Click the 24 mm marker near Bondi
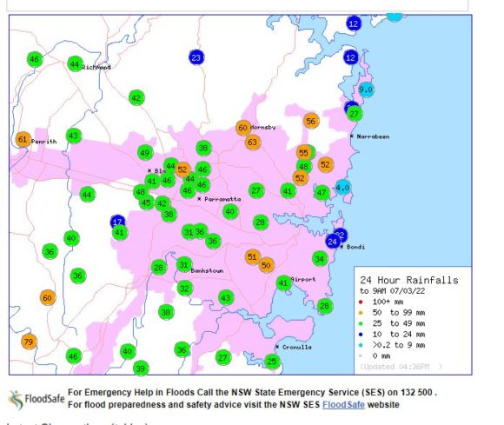Viewport: 504px width, 425px height. [x=333, y=242]
